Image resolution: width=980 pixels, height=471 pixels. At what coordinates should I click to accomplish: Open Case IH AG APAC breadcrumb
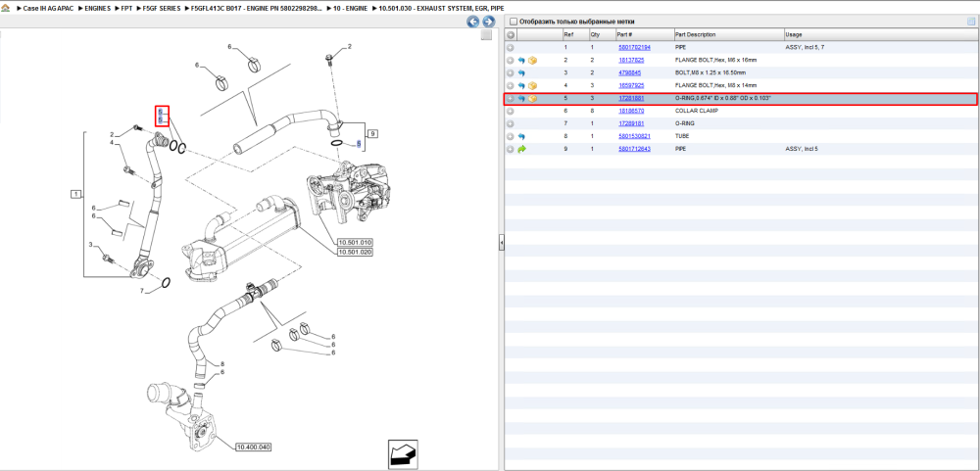pos(49,9)
